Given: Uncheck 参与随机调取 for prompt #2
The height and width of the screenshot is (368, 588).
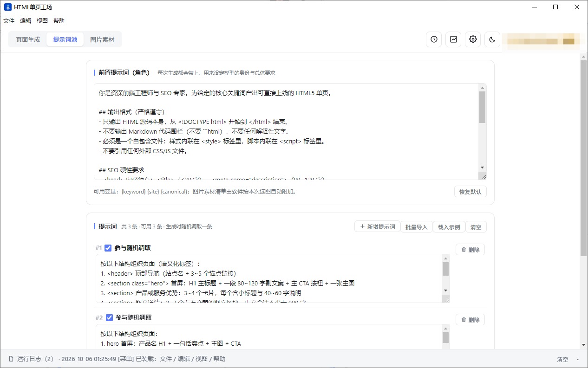Looking at the screenshot, I should pos(110,317).
